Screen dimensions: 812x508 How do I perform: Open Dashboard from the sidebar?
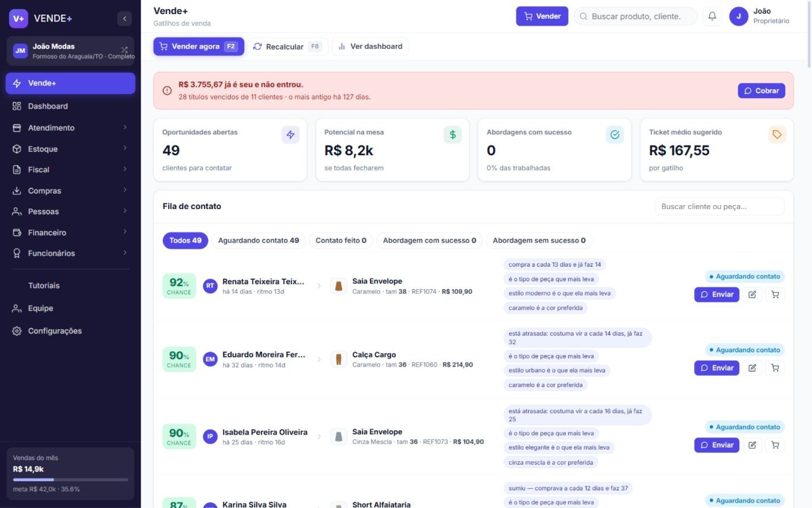70,106
